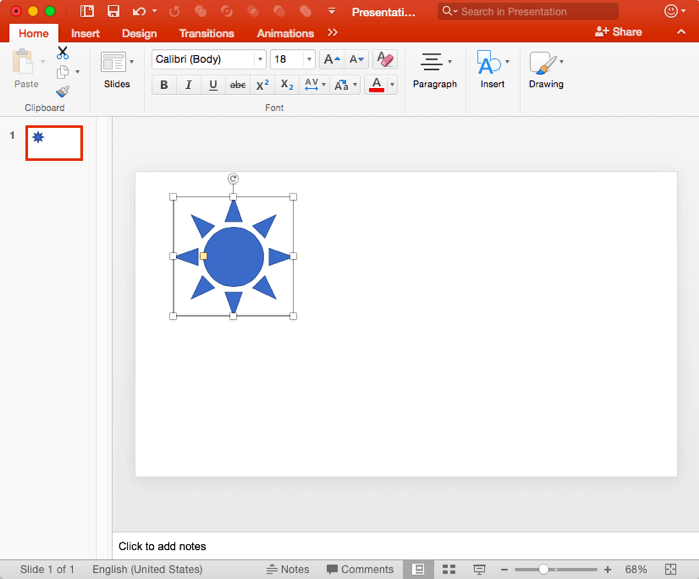Click the Fit slide to window icon
The width and height of the screenshot is (699, 579).
tap(671, 569)
